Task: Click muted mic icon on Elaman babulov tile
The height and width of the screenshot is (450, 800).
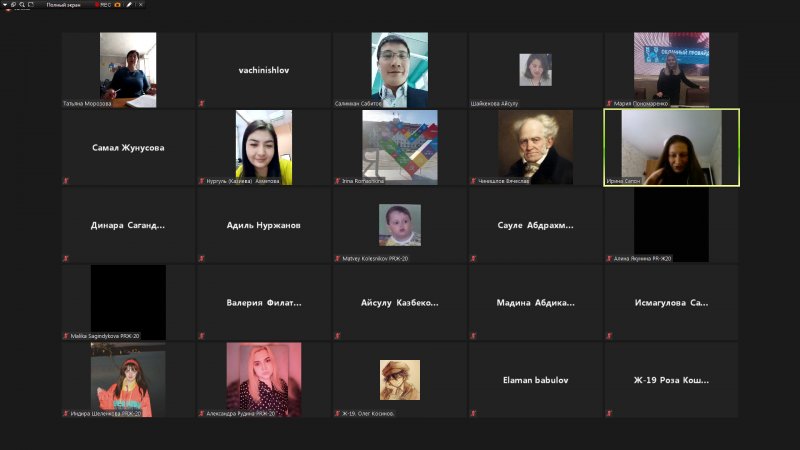Action: coord(474,413)
